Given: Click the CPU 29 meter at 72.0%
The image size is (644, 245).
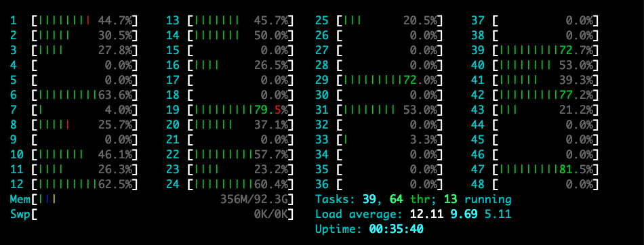Looking at the screenshot, I should click(390, 80).
